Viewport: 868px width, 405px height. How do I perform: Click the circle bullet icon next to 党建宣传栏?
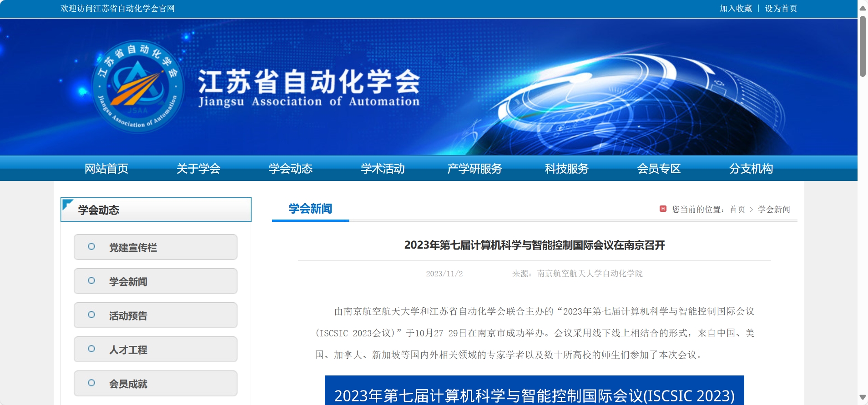click(x=91, y=246)
